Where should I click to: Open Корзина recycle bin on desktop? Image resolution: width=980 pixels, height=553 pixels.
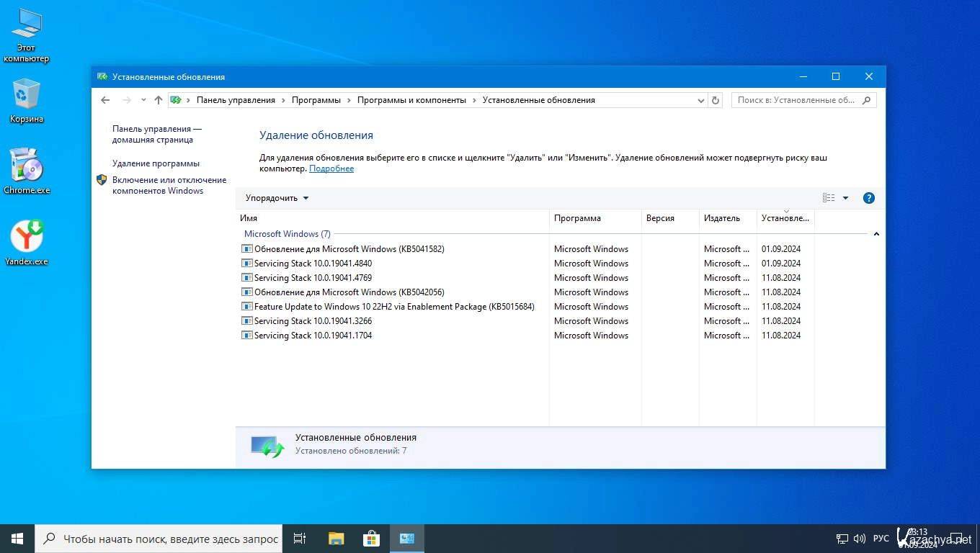(27, 102)
